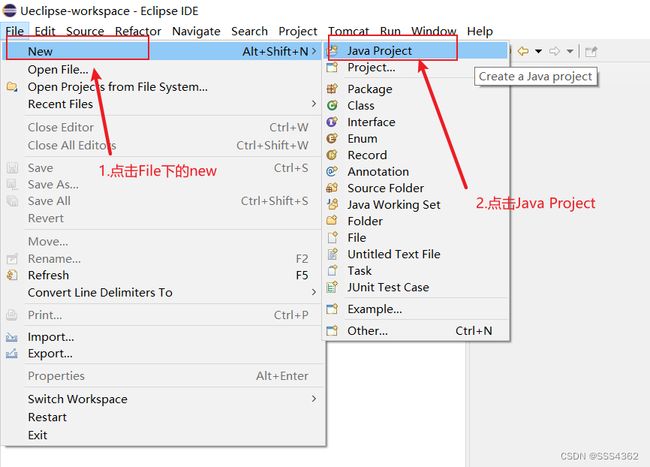
Task: Select Other... in New submenu
Action: coord(417,331)
